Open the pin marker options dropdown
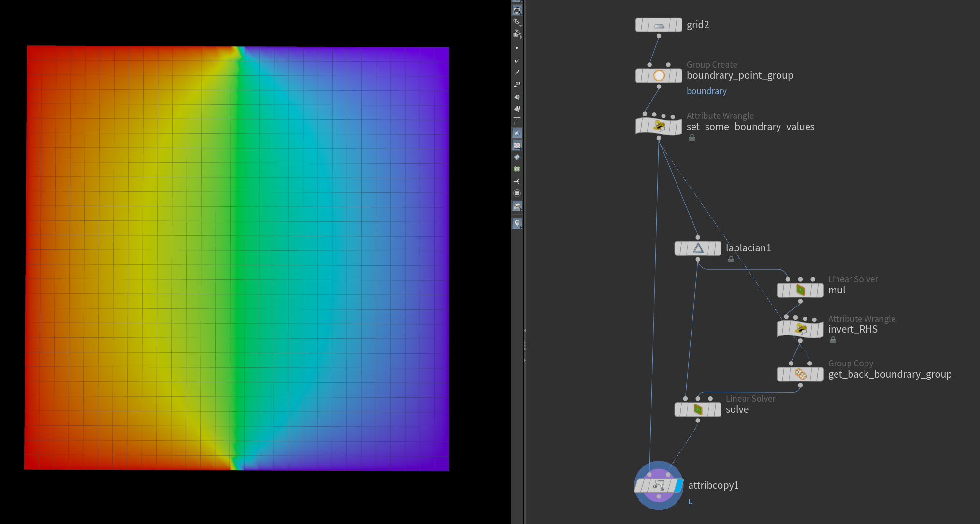 (517, 223)
